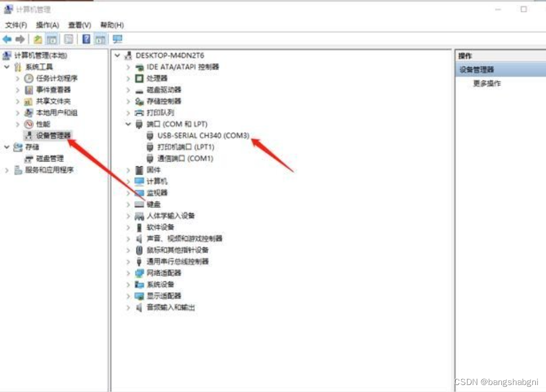Click the Forward arrow toolbar icon
Viewport: 546px width, 392px height.
[20, 39]
